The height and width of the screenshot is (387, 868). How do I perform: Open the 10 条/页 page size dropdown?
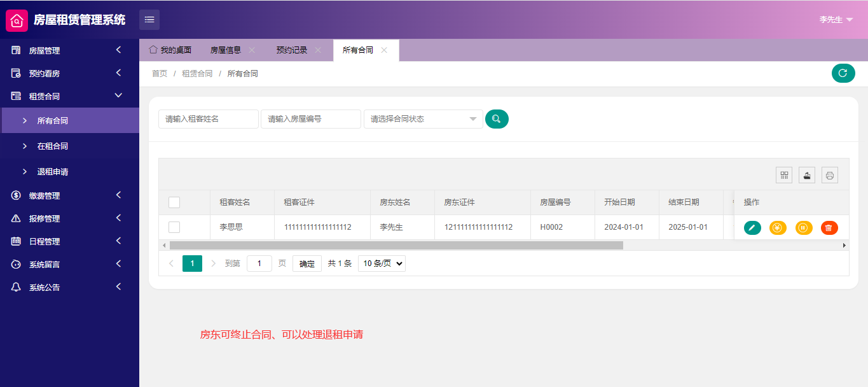[x=382, y=264]
